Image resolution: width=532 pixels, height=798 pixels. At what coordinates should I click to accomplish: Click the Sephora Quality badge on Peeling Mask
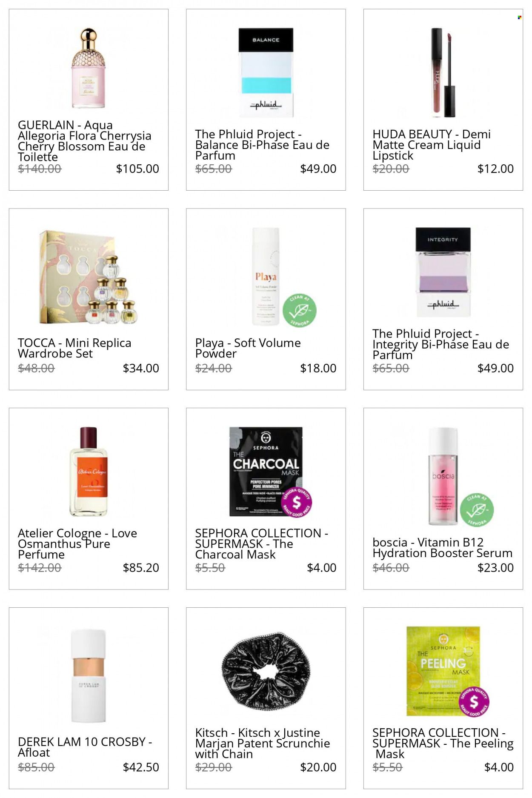[474, 701]
